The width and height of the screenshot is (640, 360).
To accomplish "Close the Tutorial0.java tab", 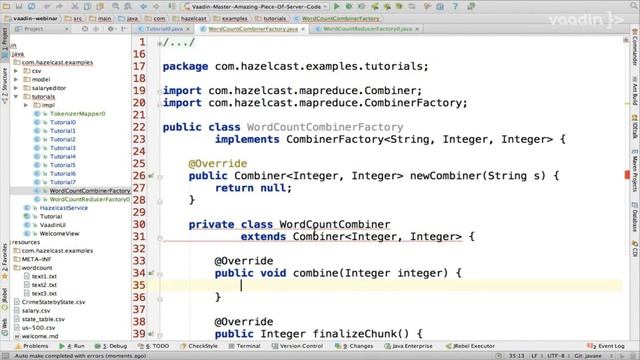I will click(x=188, y=29).
